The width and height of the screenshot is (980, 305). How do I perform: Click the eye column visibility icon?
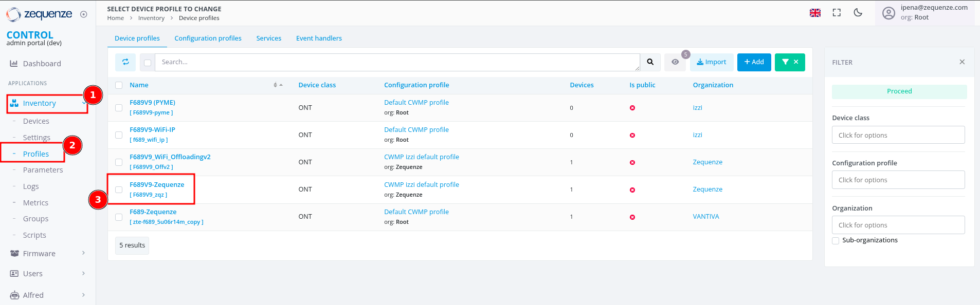pos(675,62)
